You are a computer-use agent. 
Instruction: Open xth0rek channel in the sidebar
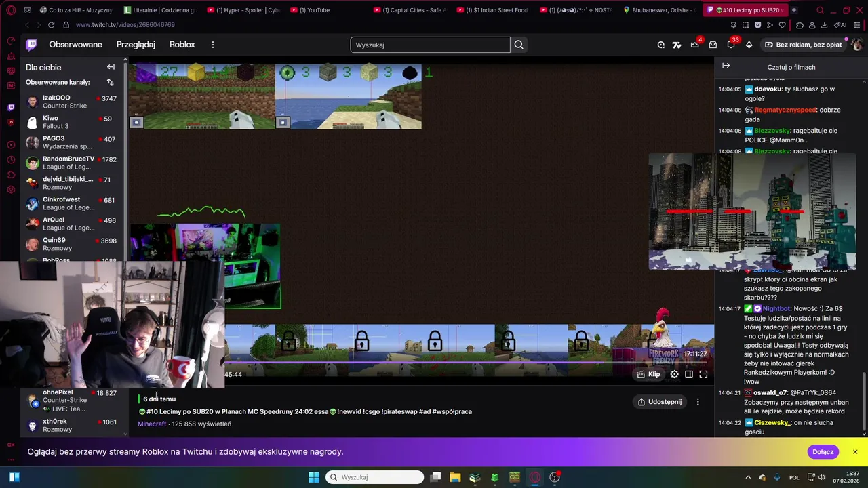(71, 426)
